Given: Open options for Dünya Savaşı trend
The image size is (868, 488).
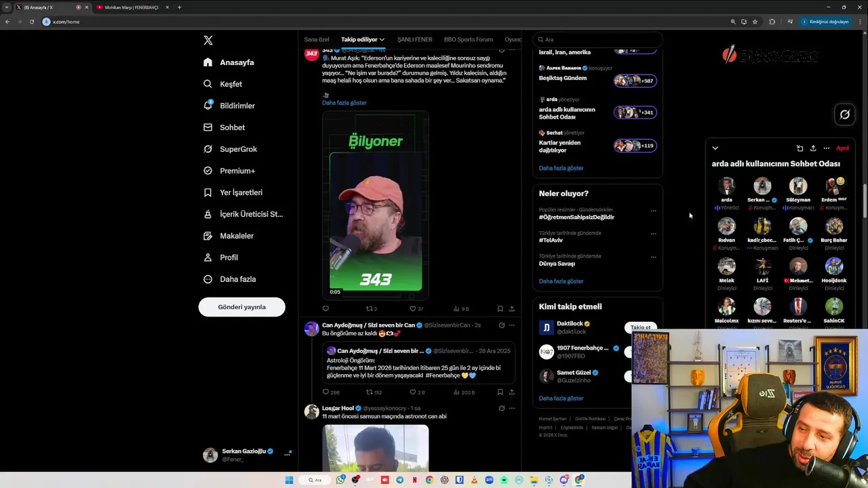Looking at the screenshot, I should click(653, 257).
